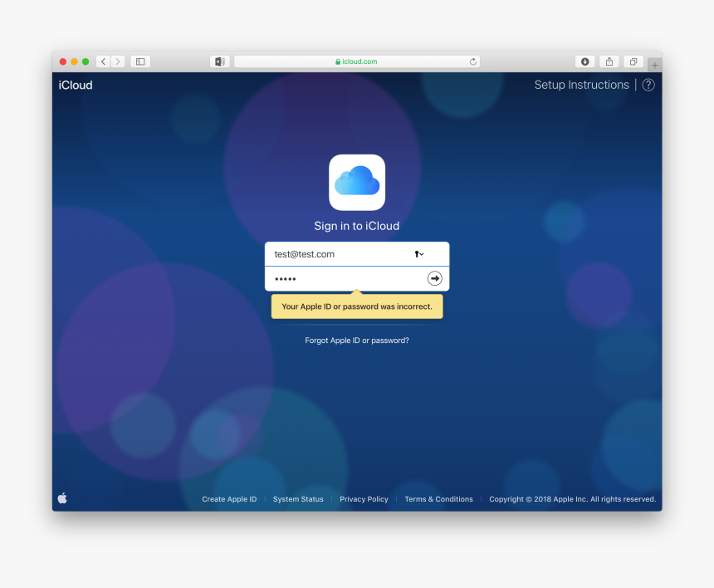Open the extension icon left of address bar

[x=219, y=61]
